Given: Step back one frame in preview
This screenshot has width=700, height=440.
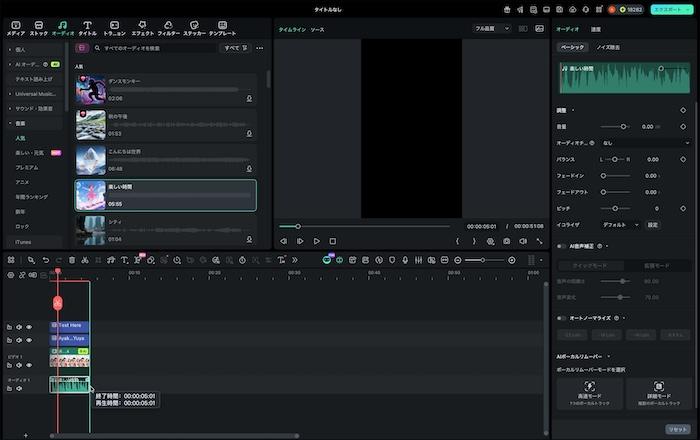Looking at the screenshot, I should click(x=283, y=241).
